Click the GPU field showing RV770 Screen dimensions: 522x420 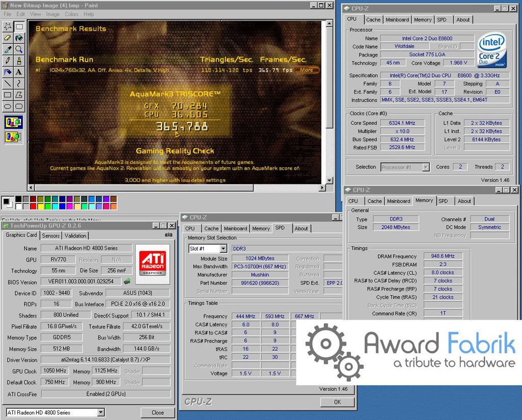tap(58, 259)
